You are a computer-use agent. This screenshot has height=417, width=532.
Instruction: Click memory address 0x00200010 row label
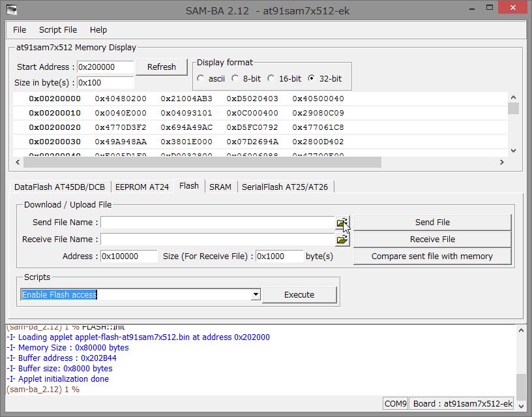click(x=55, y=113)
